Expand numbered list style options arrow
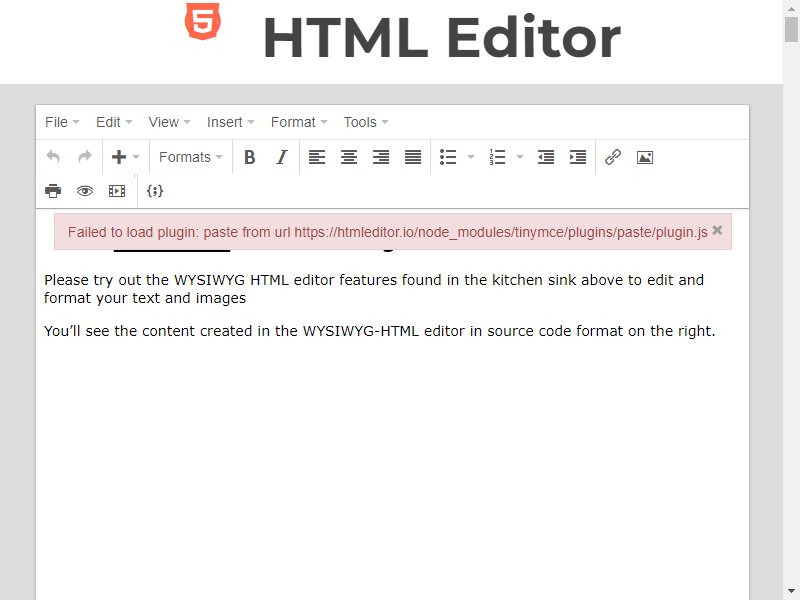This screenshot has height=600, width=800. click(x=520, y=157)
